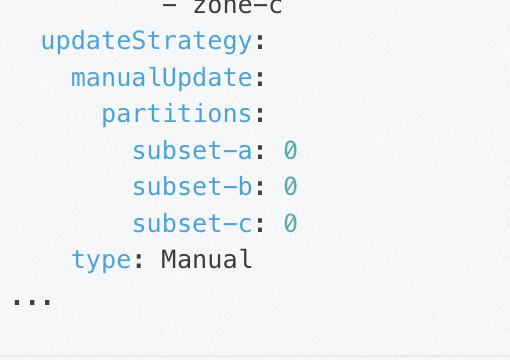The image size is (510, 360).
Task: Select the manualUpdate key
Action: [162, 78]
